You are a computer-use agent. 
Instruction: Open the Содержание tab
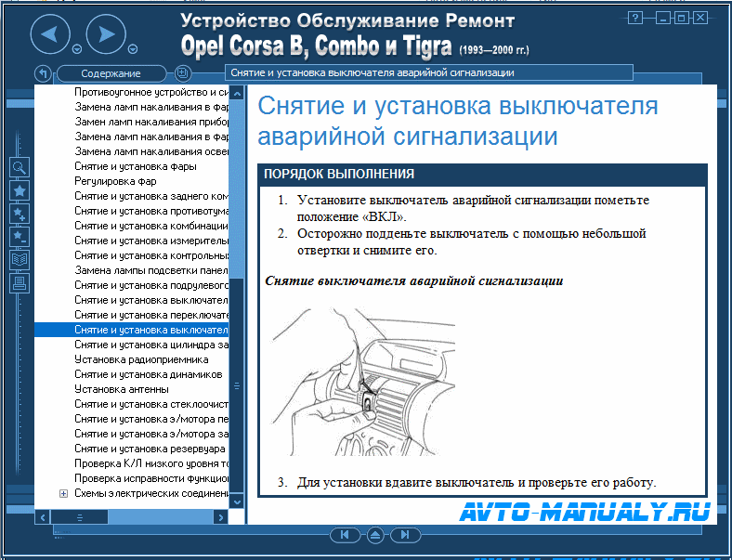pos(111,73)
